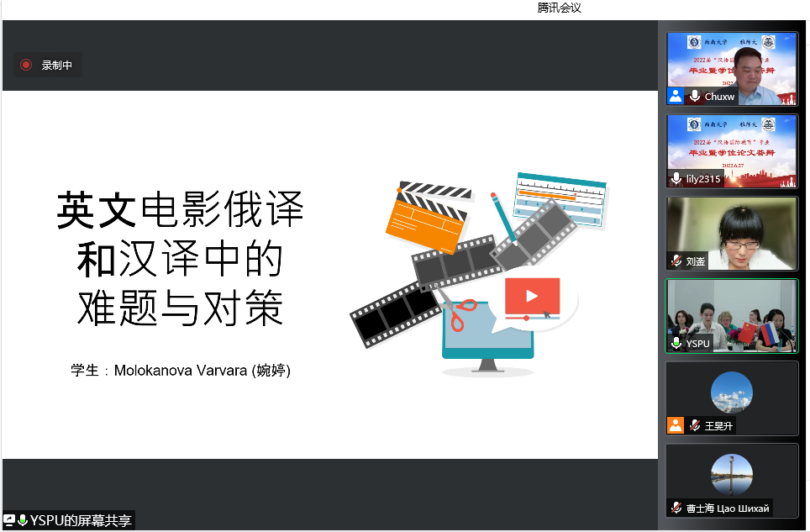Click the microphone icon beside Chuxw
This screenshot has width=810, height=532.
coord(695,97)
